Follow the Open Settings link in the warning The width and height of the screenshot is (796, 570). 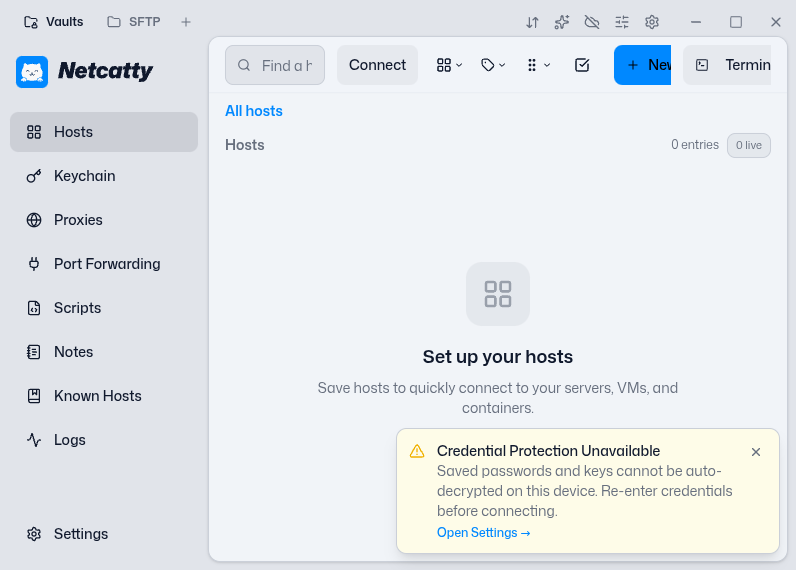tap(483, 532)
